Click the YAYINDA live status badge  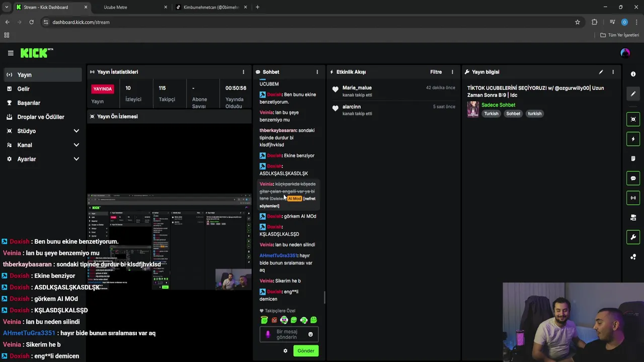click(103, 89)
